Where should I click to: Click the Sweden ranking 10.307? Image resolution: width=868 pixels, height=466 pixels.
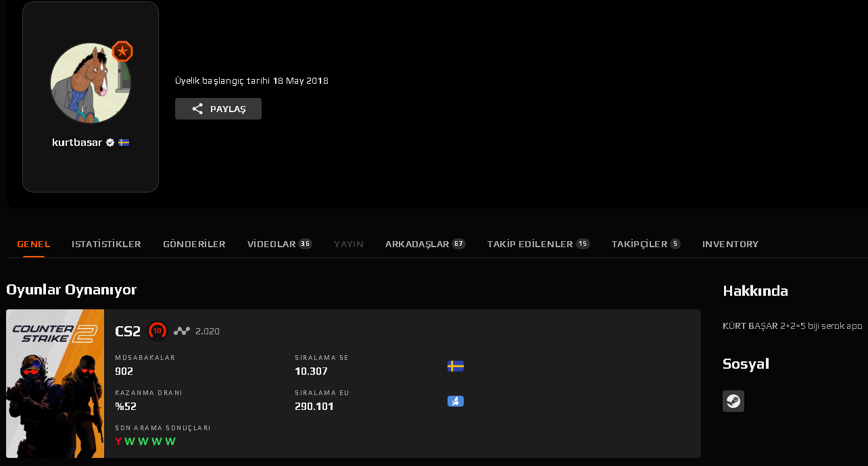coord(311,371)
